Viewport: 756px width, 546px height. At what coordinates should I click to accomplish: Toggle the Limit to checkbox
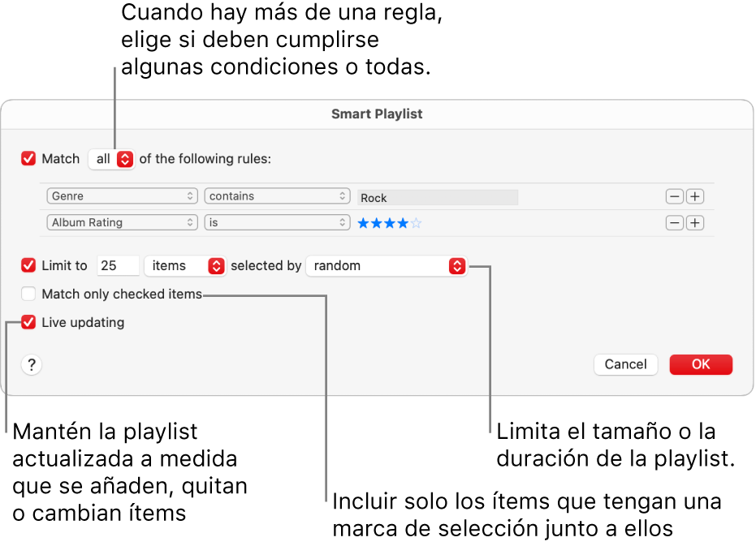[28, 265]
